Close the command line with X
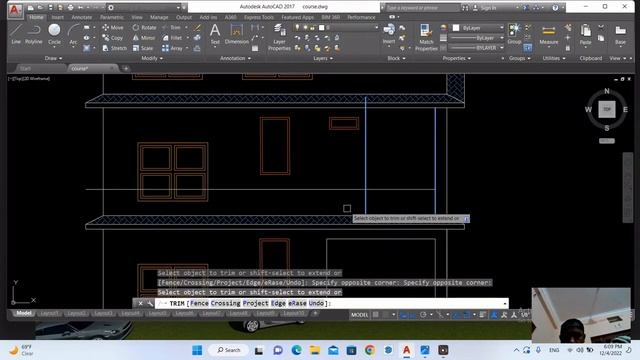This screenshot has width=640, height=360. pyautogui.click(x=140, y=303)
